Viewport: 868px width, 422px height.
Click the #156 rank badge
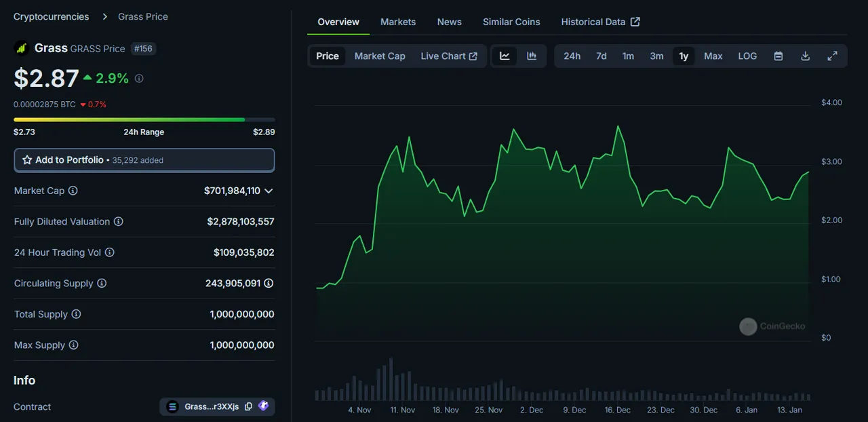(143, 49)
